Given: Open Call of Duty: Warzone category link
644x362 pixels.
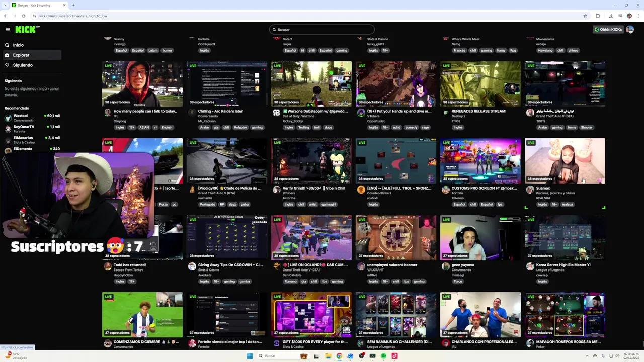Looking at the screenshot, I should click(298, 116).
